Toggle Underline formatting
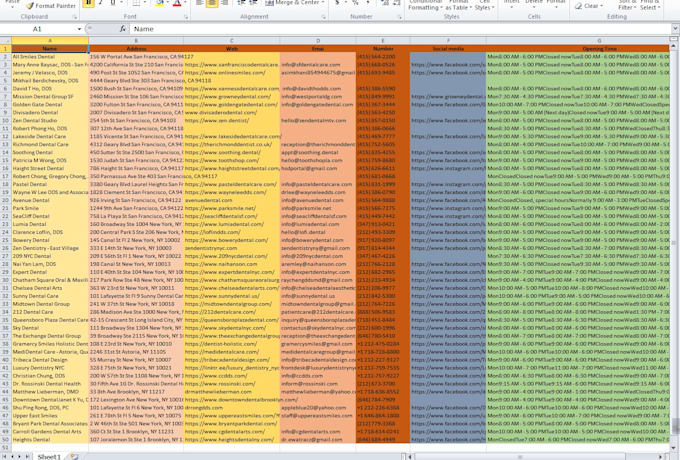The height and width of the screenshot is (460, 680). point(112,3)
